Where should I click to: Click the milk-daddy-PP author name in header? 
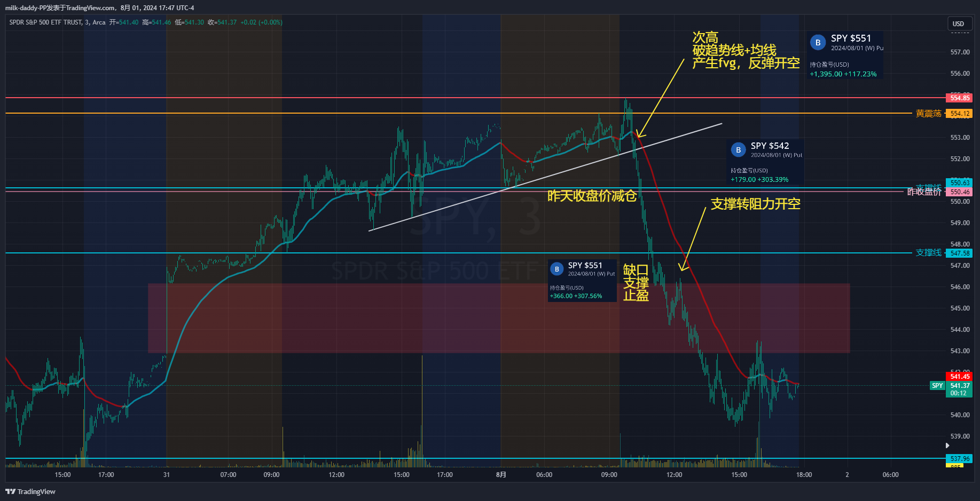[x=26, y=8]
